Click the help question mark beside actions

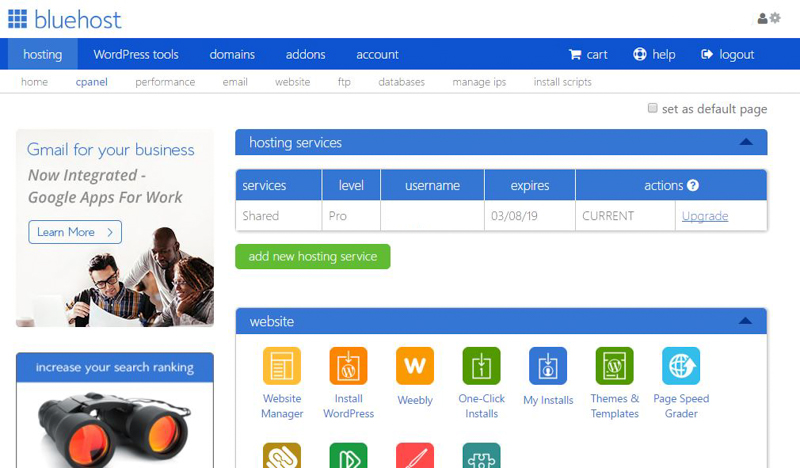(692, 185)
